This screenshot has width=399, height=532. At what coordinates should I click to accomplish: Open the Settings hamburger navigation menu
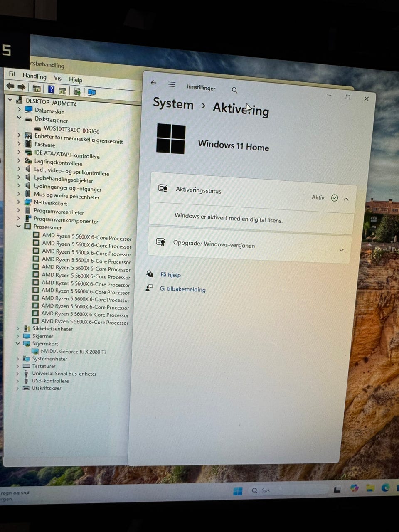pos(172,84)
